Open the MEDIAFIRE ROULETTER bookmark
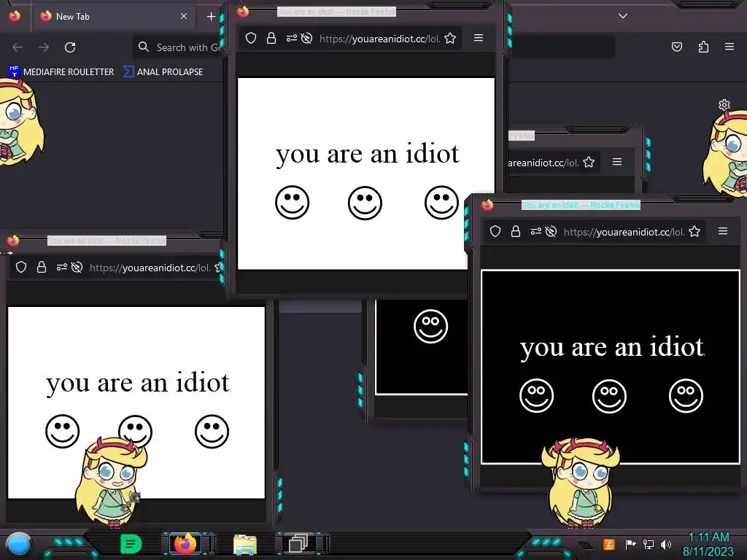 coord(61,72)
